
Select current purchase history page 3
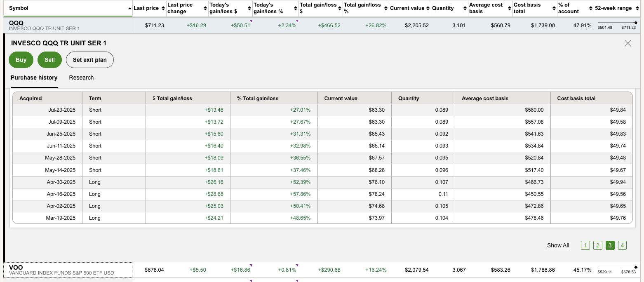[x=610, y=245]
